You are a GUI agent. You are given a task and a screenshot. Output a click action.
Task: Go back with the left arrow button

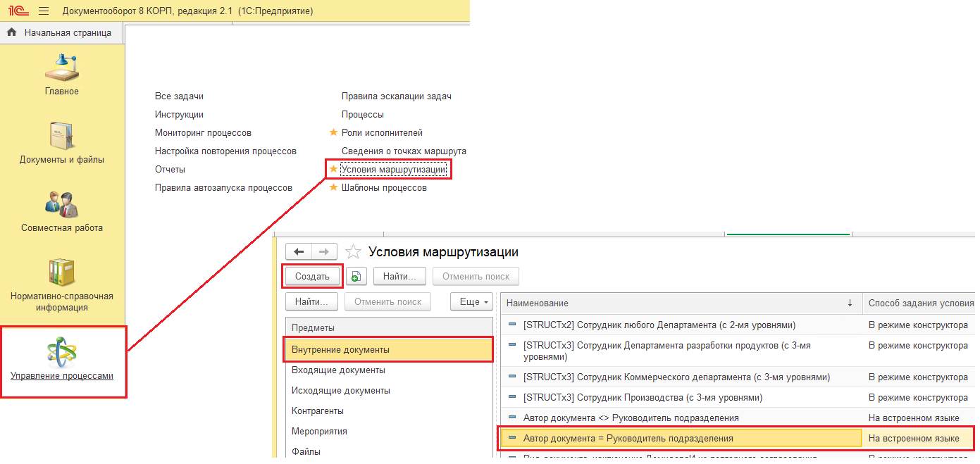299,251
